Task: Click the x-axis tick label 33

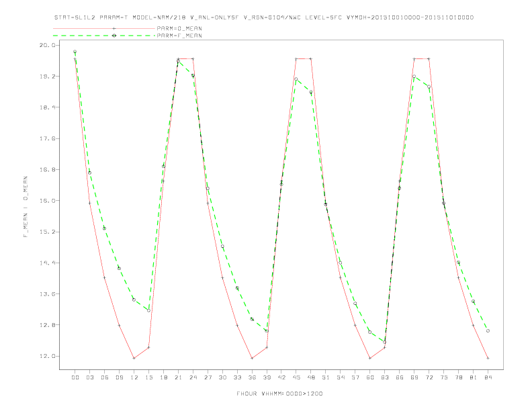Action: point(237,377)
